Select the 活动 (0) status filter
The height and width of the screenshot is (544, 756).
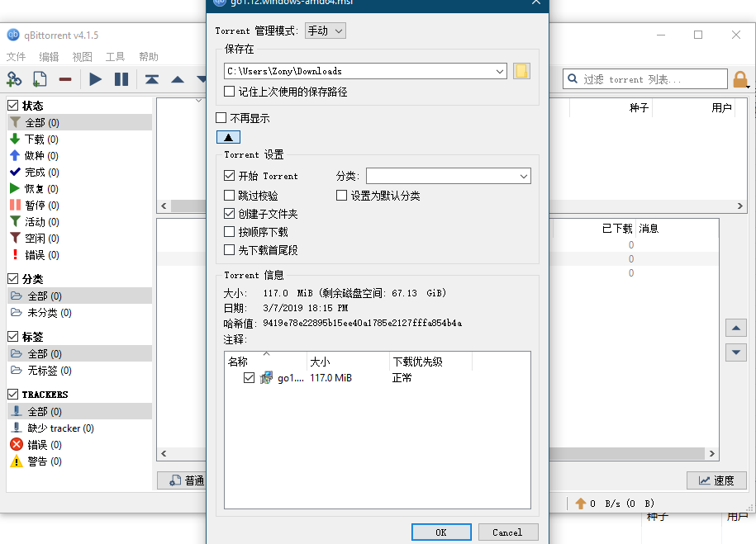[x=79, y=222]
